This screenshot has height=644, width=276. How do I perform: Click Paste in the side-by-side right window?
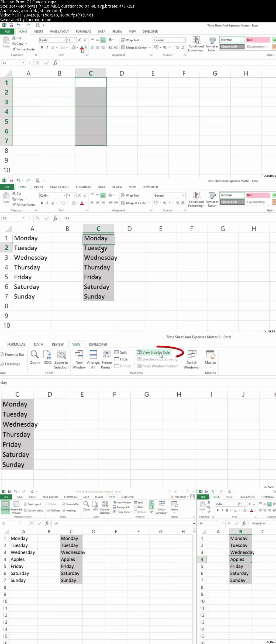(202, 506)
